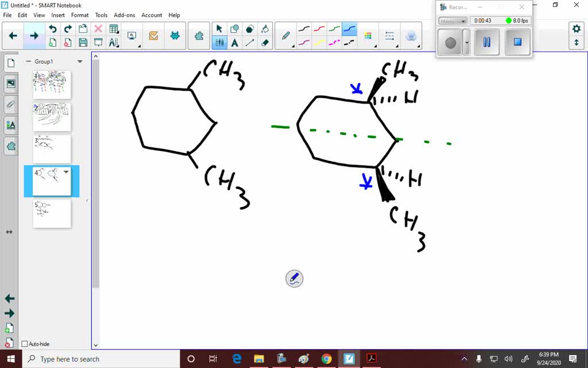Stop the screen recording
Screen dimensions: 588x368
pyautogui.click(x=517, y=42)
